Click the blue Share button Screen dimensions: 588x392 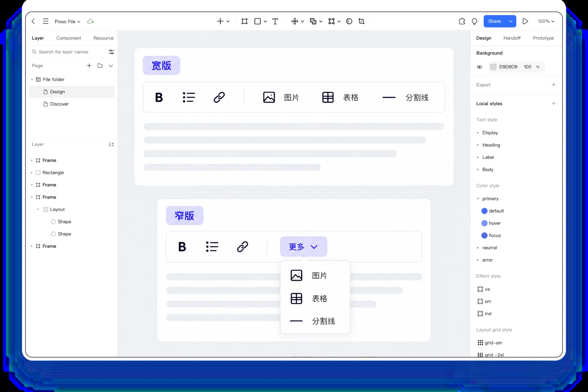[495, 21]
